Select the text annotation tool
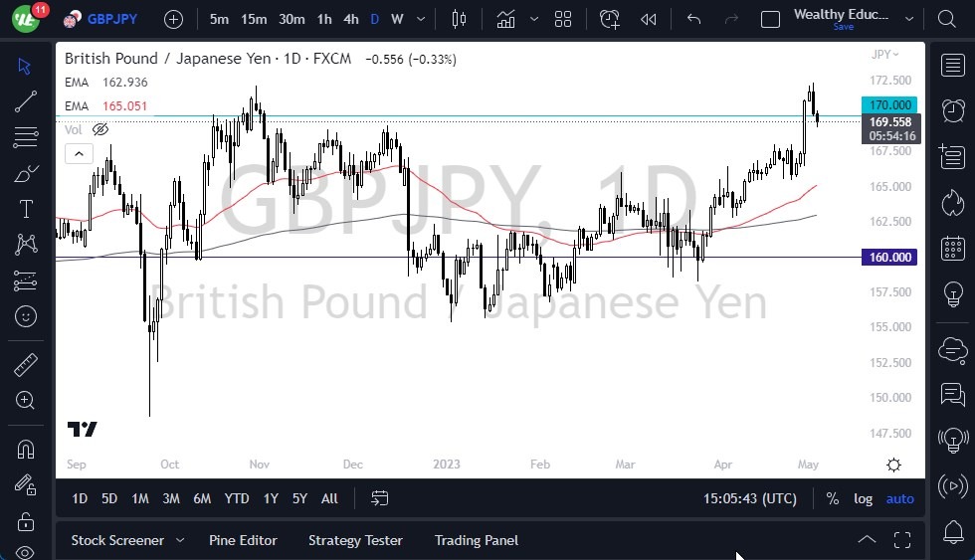 [x=26, y=209]
